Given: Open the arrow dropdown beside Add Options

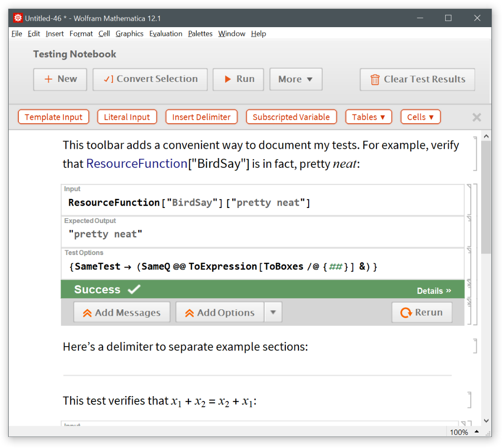Looking at the screenshot, I should pyautogui.click(x=273, y=313).
